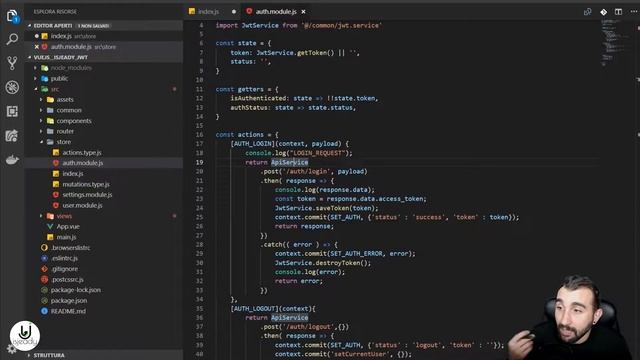640x360 pixels.
Task: Click the Esplora Risorse panel title
Action: tap(55, 12)
